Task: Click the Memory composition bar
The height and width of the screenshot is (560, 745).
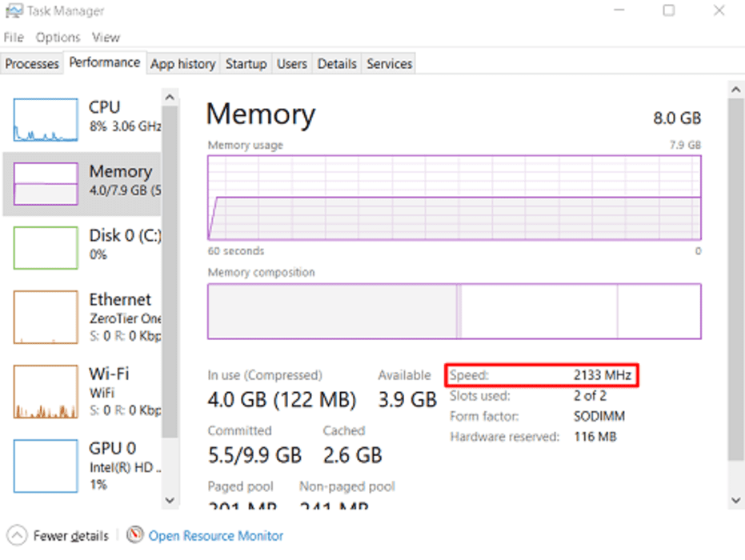Action: coord(454,311)
